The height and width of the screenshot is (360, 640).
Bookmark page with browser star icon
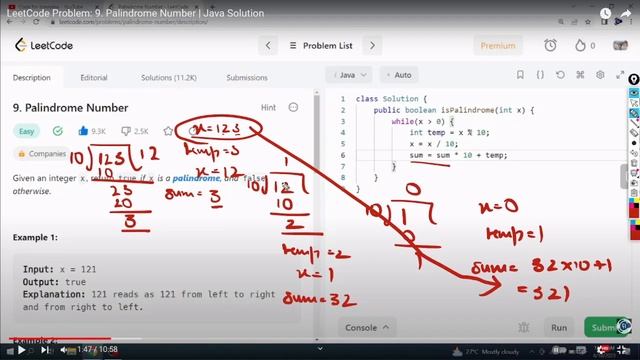click(x=588, y=22)
